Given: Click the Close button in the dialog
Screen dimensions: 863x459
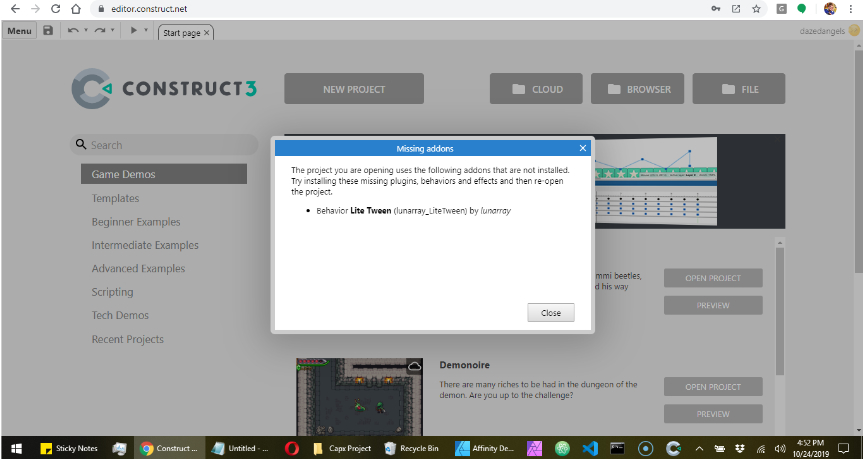Looking at the screenshot, I should 551,313.
